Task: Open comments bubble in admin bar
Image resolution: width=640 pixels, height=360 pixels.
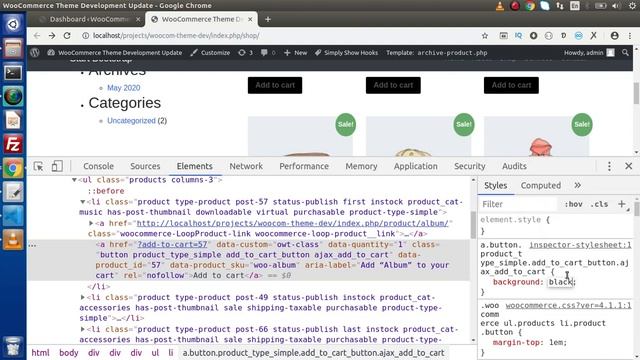Action: 268,53
